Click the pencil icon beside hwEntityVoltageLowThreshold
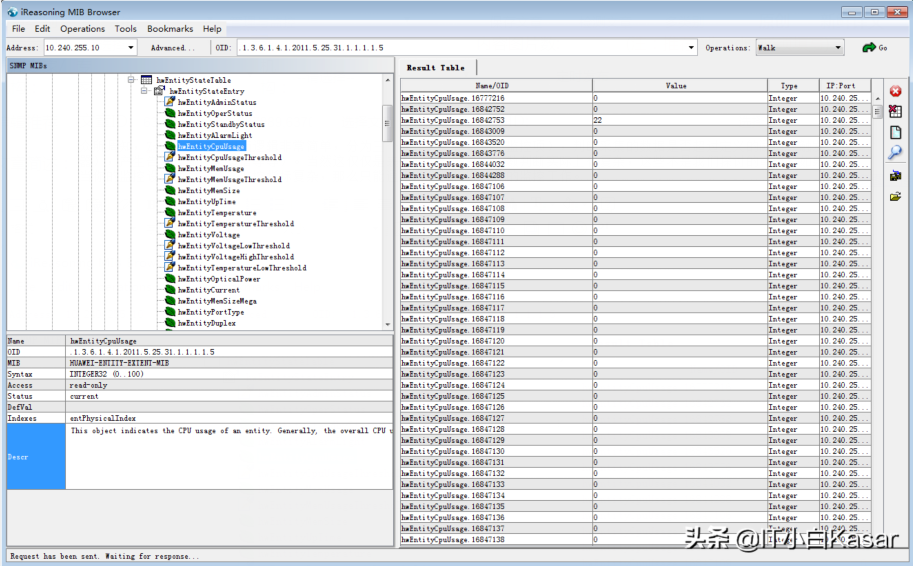 (x=169, y=246)
